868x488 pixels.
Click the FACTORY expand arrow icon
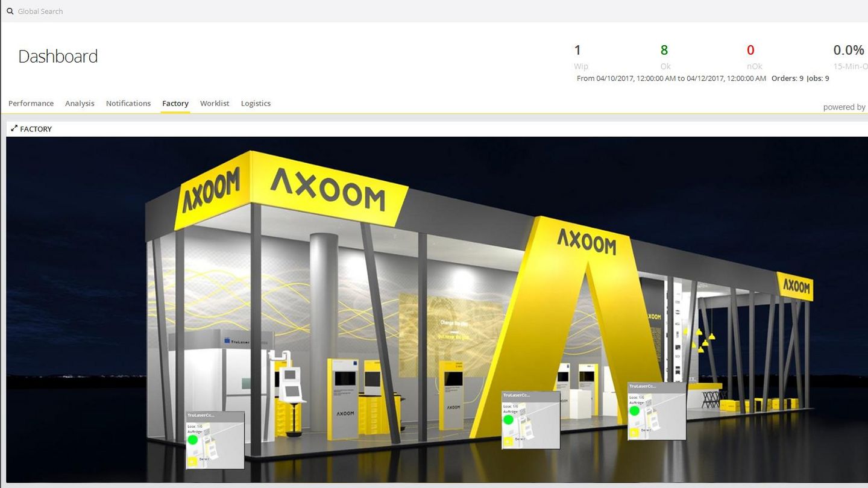pyautogui.click(x=13, y=129)
